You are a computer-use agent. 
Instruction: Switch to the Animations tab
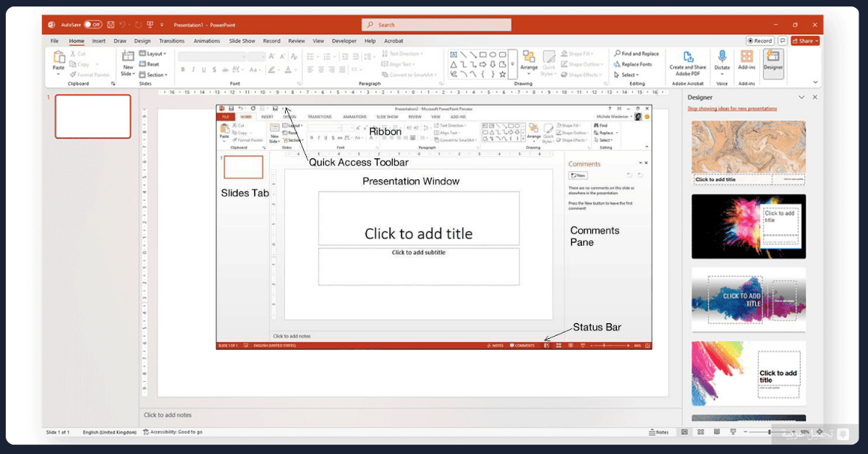tap(207, 41)
